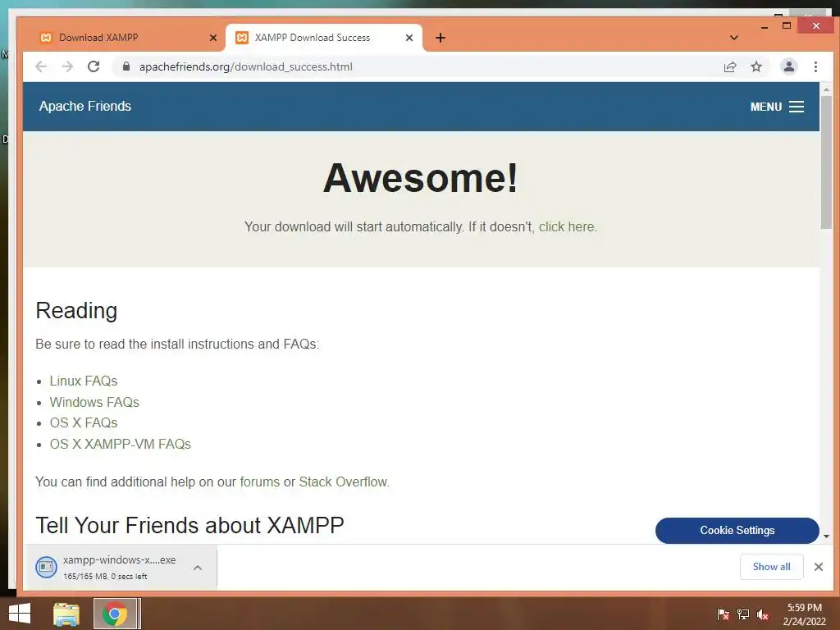Viewport: 840px width, 630px height.
Task: Click the page vertical scrollbar thumb
Action: coord(826,162)
